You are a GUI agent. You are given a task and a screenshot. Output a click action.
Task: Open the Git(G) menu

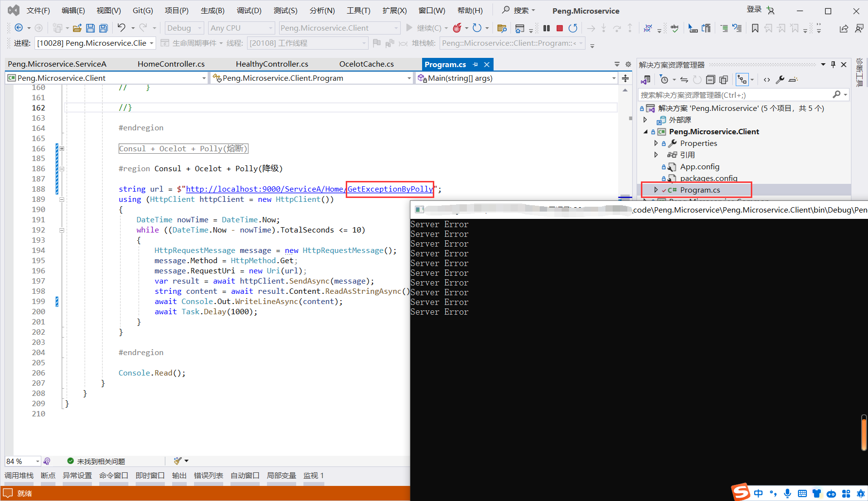tap(143, 11)
